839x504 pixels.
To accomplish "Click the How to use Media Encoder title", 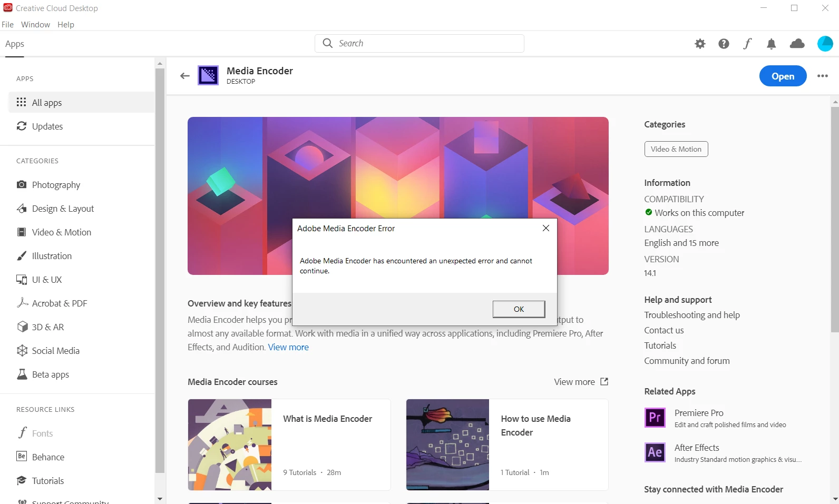I will (x=536, y=426).
